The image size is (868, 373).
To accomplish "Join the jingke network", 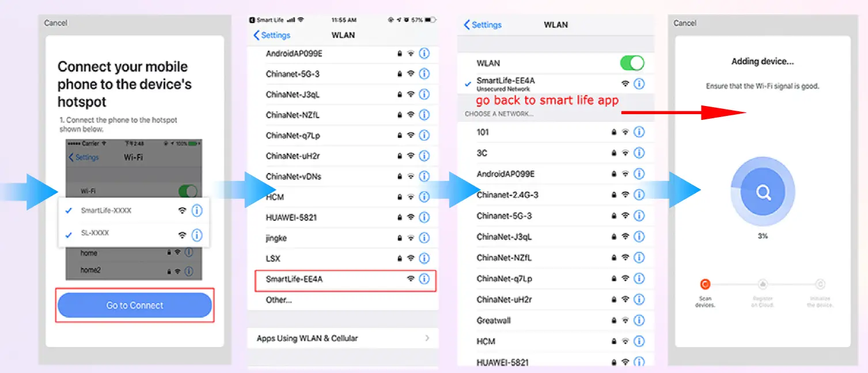I will click(x=343, y=238).
